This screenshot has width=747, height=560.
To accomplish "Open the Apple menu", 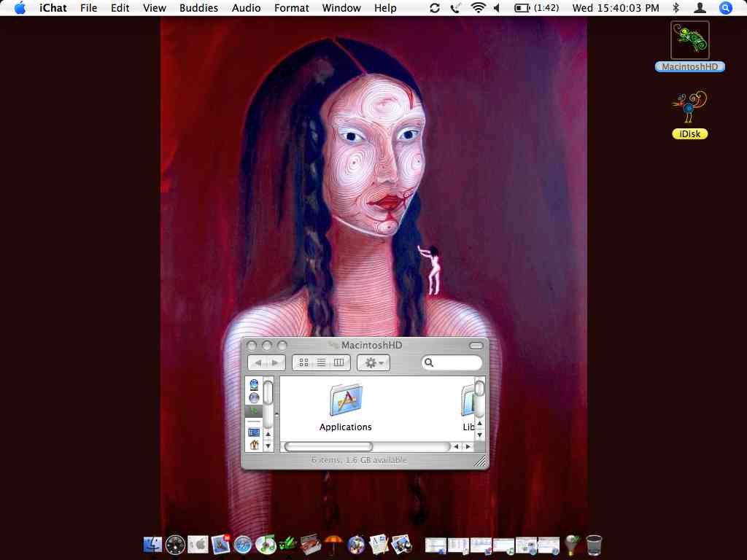I will click(x=20, y=8).
